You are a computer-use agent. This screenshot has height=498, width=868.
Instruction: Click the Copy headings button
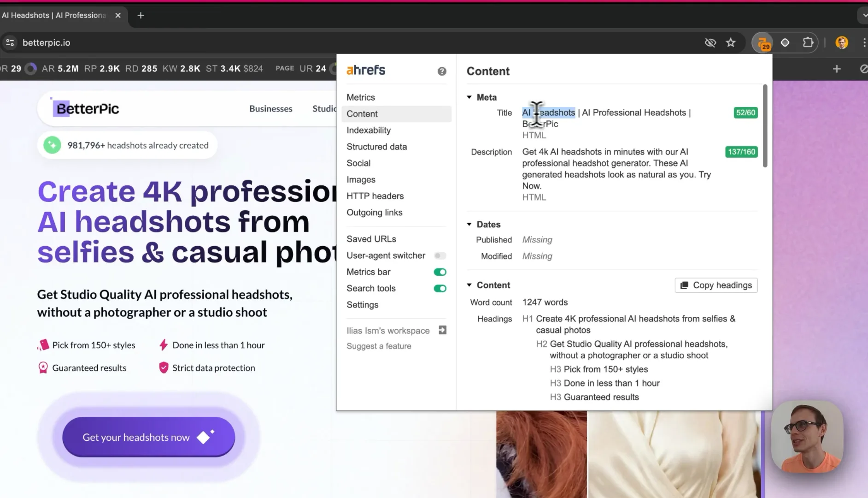coord(716,285)
